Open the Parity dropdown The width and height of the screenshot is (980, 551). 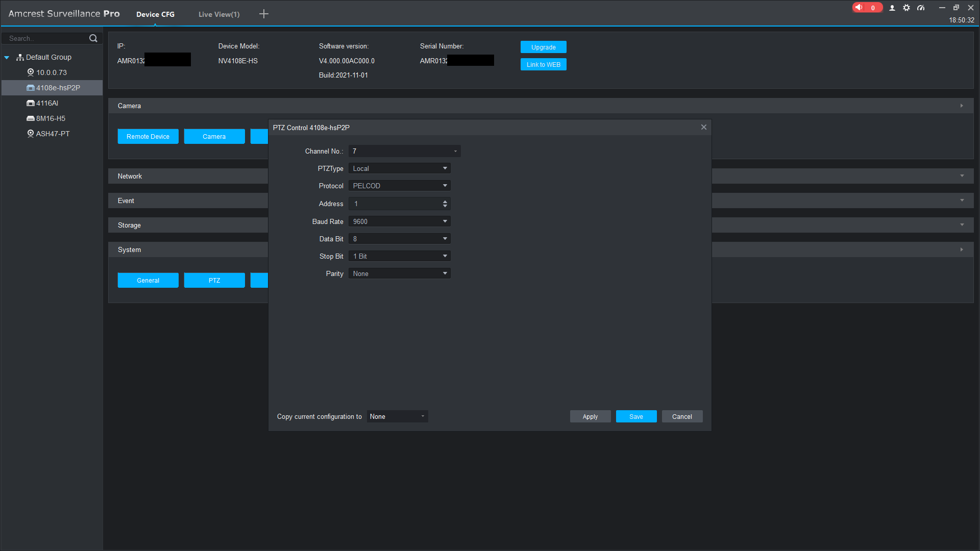point(400,273)
